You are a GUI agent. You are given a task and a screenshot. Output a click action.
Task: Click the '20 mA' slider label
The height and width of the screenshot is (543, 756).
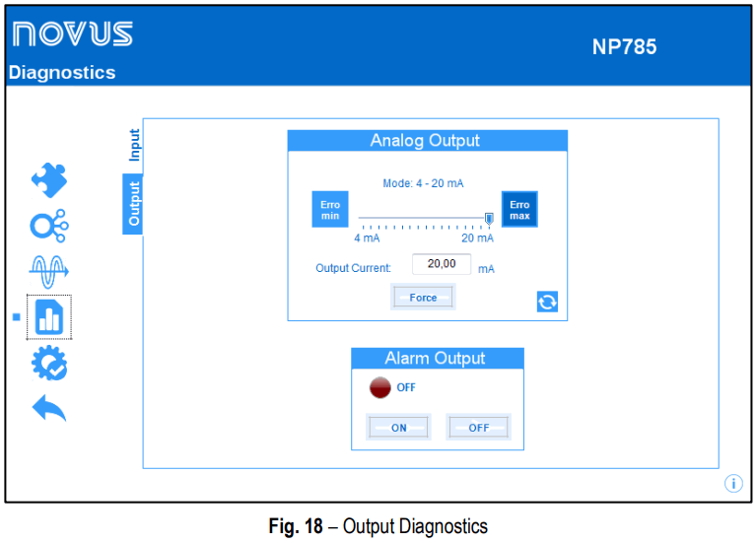478,238
